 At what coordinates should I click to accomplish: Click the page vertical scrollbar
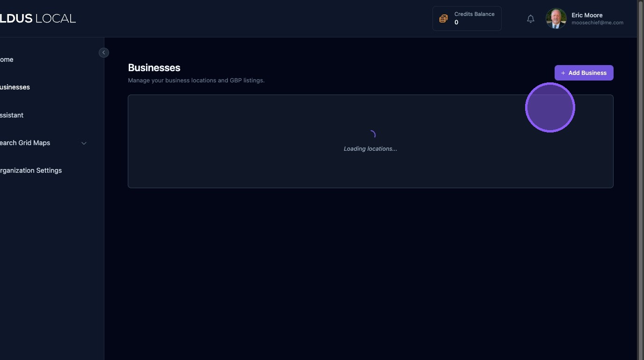point(641,180)
